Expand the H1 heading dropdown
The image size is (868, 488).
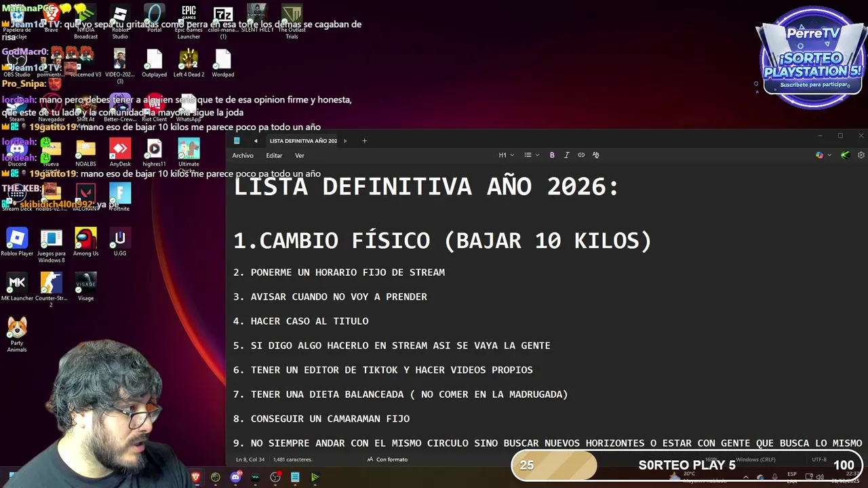(506, 155)
